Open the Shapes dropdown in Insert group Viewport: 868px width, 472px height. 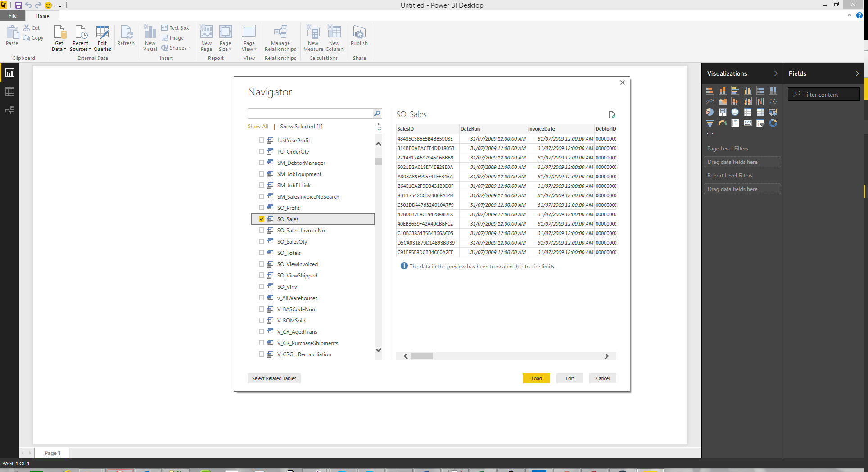tap(176, 48)
